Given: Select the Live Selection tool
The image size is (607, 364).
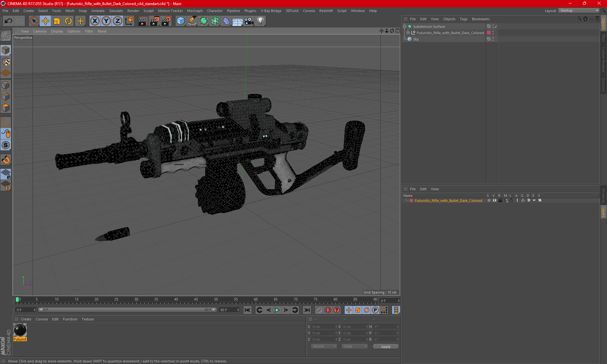Looking at the screenshot, I should pyautogui.click(x=34, y=21).
